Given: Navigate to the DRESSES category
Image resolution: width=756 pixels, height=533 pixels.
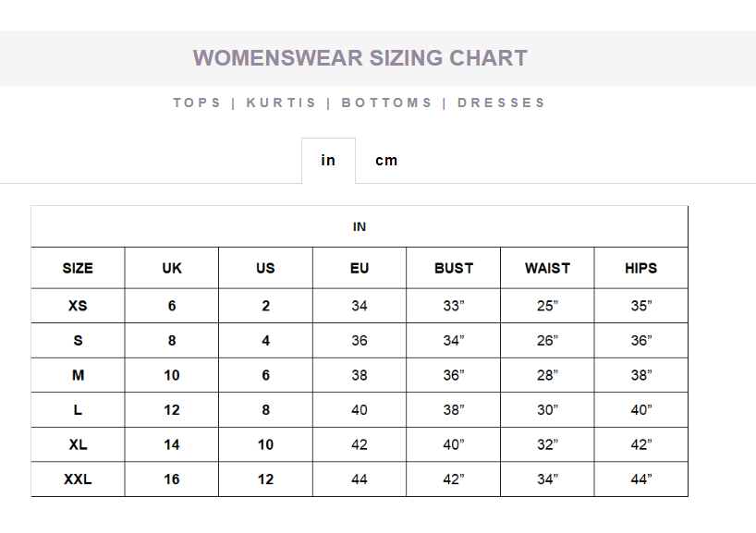Looking at the screenshot, I should coord(502,103).
